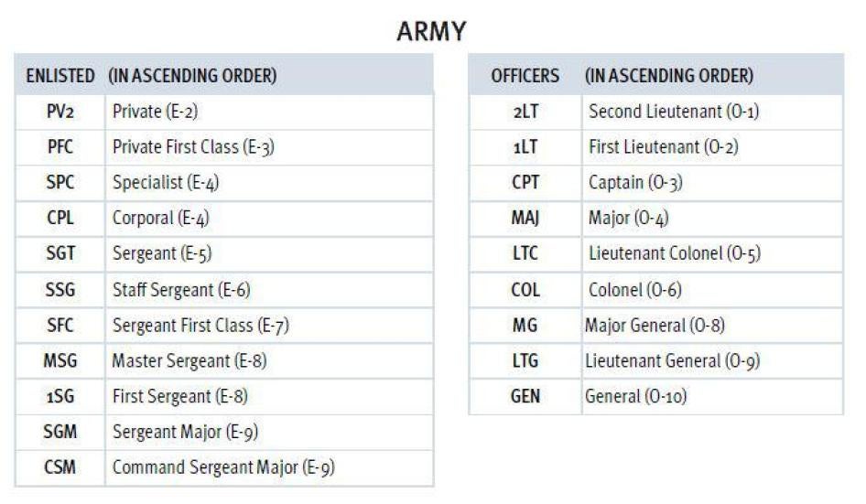The height and width of the screenshot is (504, 866).
Task: Click the First Lieutenant (O-2) entry
Action: 664,146
